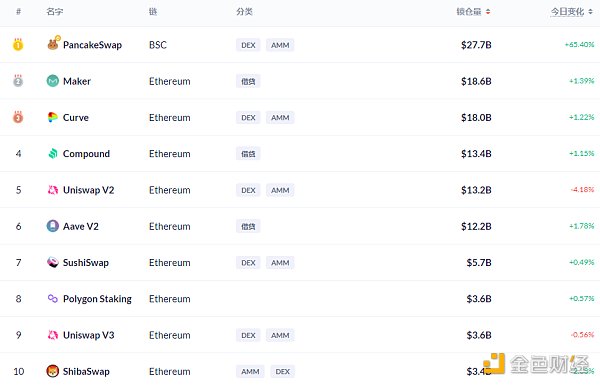600x385 pixels.
Task: Select the AMM tag in ShibaSwap row
Action: tap(250, 372)
